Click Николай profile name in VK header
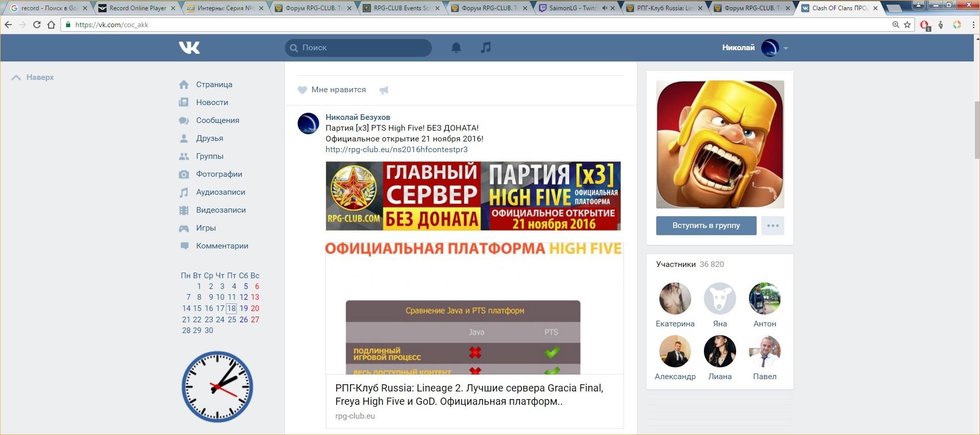 click(738, 48)
